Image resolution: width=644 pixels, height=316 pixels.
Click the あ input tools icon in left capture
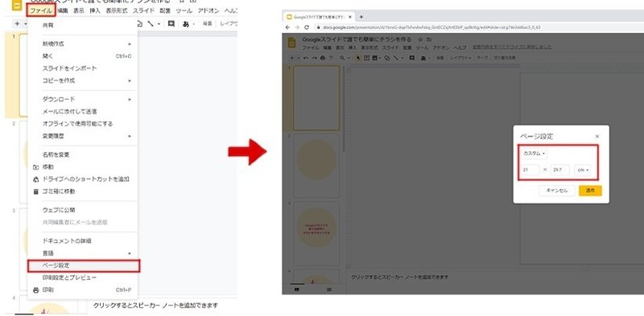coord(186,24)
